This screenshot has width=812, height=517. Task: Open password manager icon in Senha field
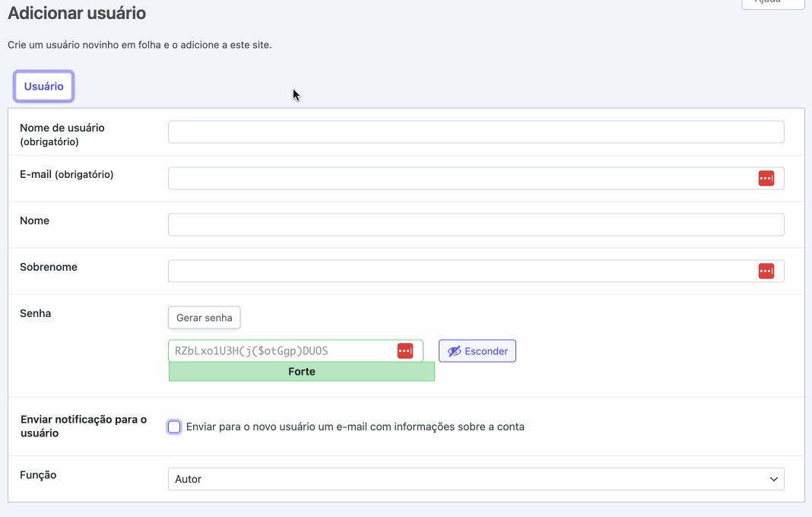pyautogui.click(x=405, y=350)
